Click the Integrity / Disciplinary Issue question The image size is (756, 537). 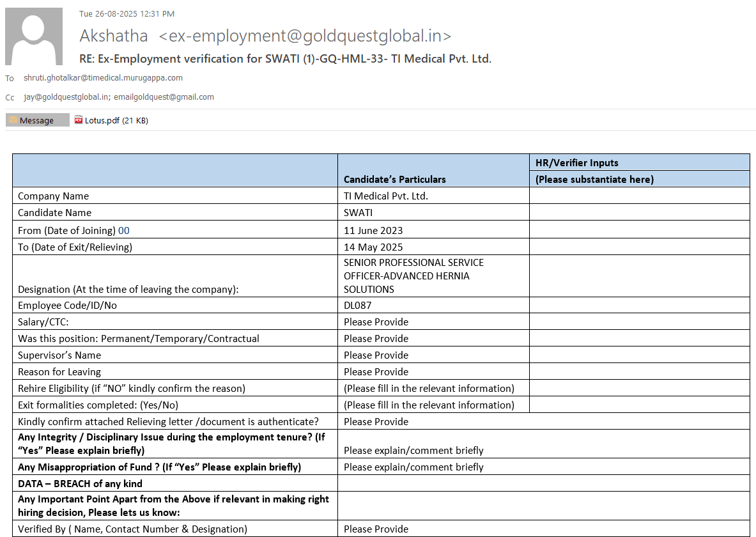[x=171, y=444]
